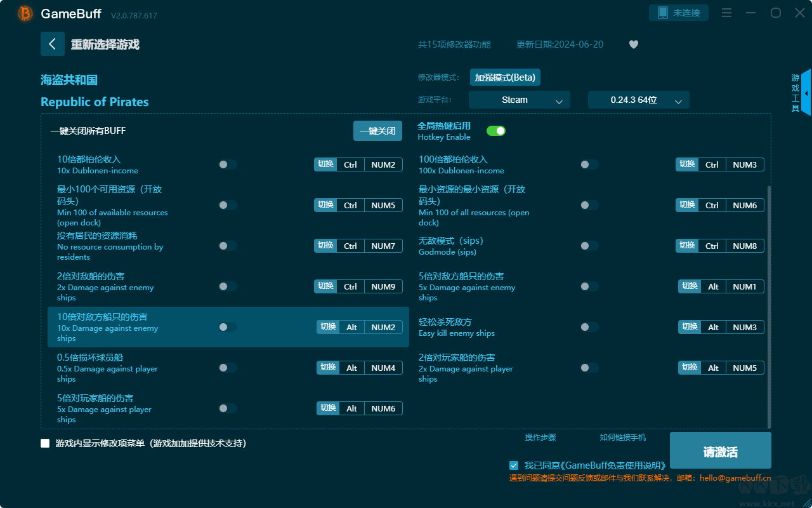Check the in-game cheat menu display checkbox

(x=45, y=443)
